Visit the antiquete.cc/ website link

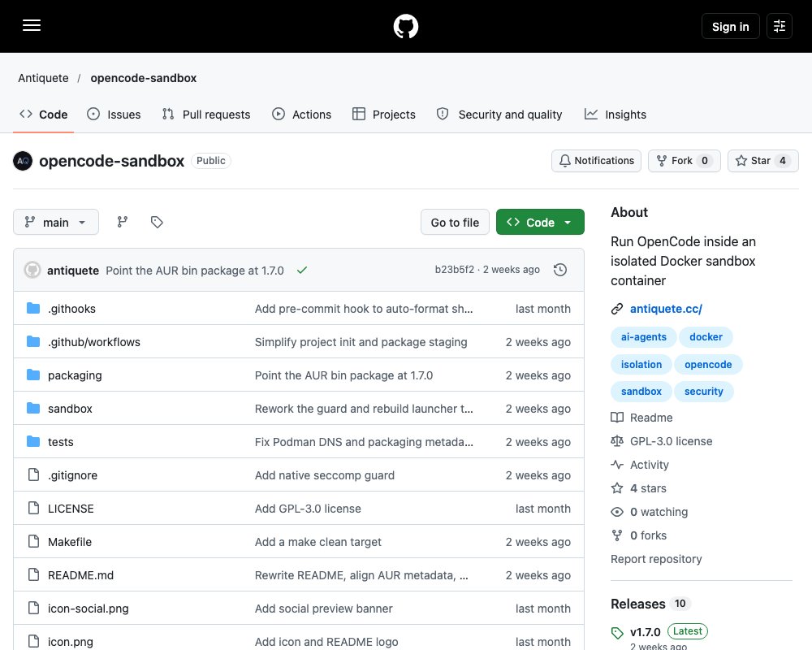pos(666,309)
